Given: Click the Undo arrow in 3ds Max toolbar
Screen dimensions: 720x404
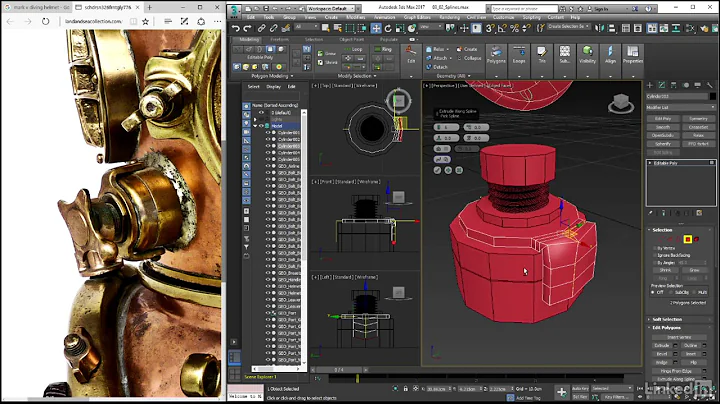Looking at the screenshot, I should (236, 28).
